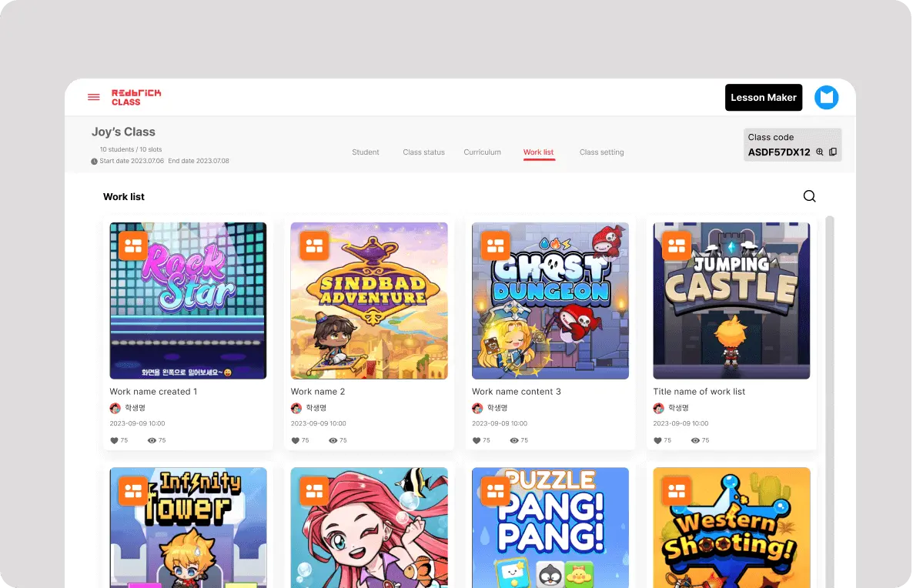Click the Lesson Maker button
Viewport: 913px width, 588px height.
764,97
